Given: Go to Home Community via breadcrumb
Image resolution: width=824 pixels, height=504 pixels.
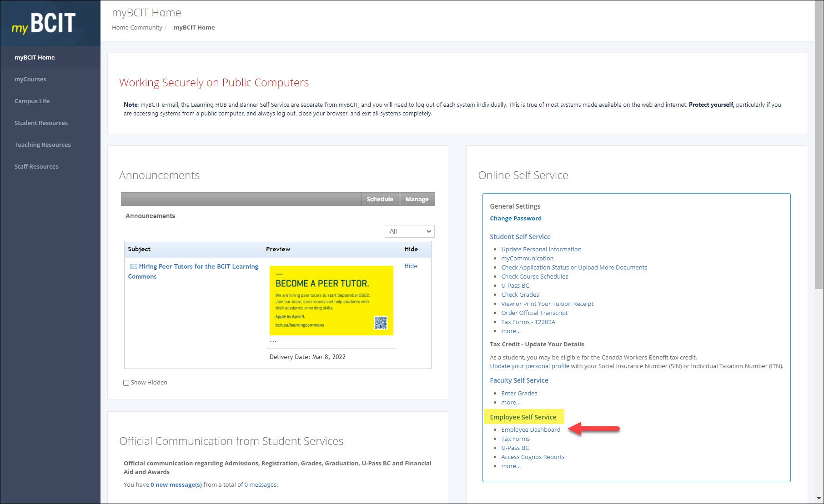Looking at the screenshot, I should pos(137,27).
